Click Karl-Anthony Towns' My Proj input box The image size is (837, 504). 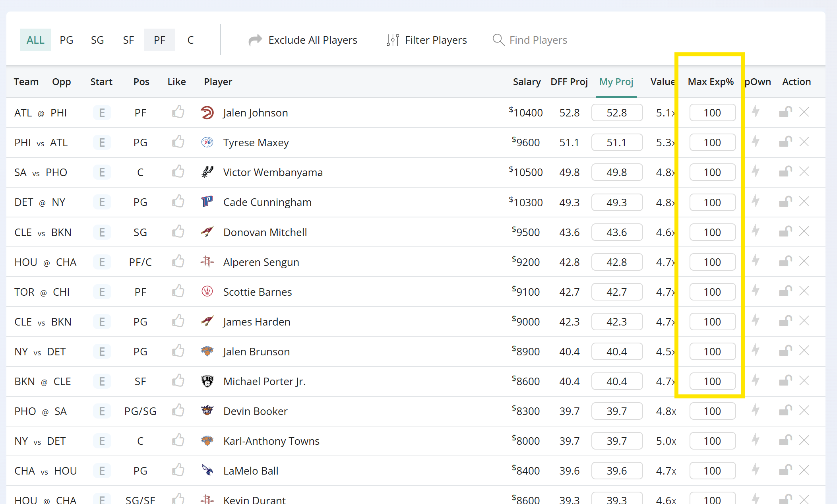(x=616, y=441)
